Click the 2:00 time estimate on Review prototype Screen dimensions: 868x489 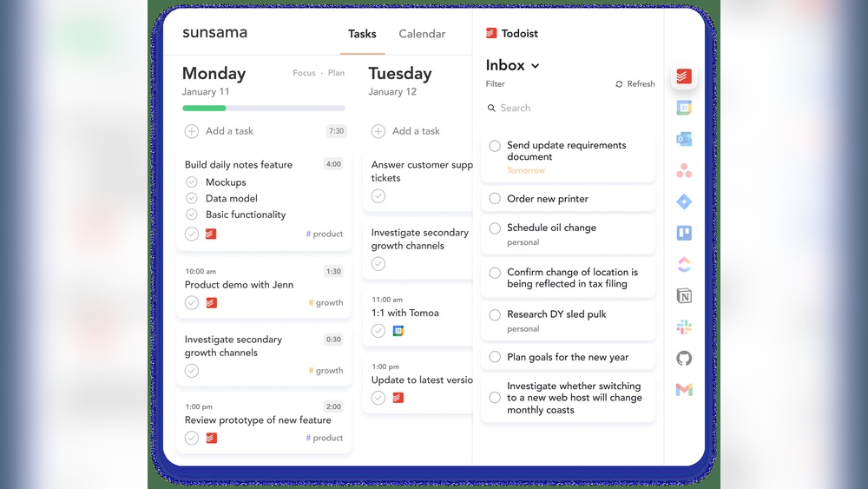(334, 406)
